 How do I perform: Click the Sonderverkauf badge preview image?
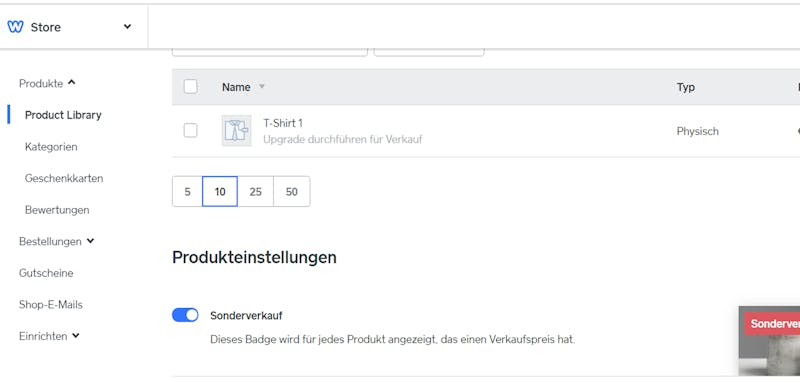(x=769, y=341)
